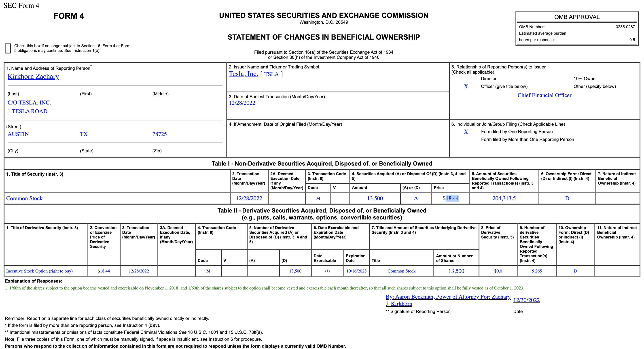Click the Explanation of Responses heading
Screen dimensions: 644x349
point(34,281)
